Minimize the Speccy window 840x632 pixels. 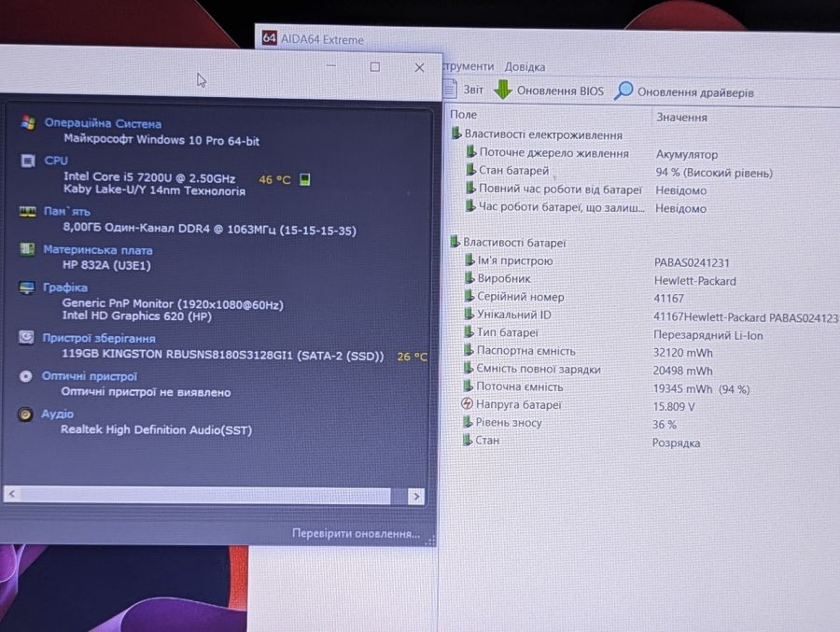331,66
